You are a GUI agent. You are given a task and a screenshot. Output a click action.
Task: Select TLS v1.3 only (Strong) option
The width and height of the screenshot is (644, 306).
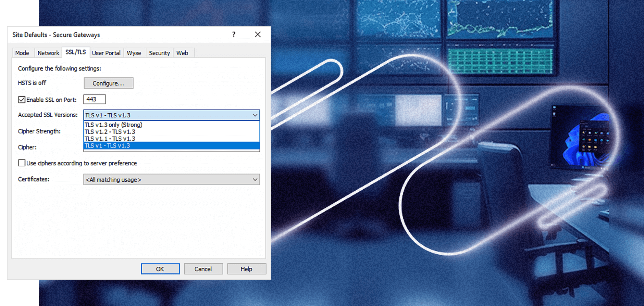coord(172,125)
